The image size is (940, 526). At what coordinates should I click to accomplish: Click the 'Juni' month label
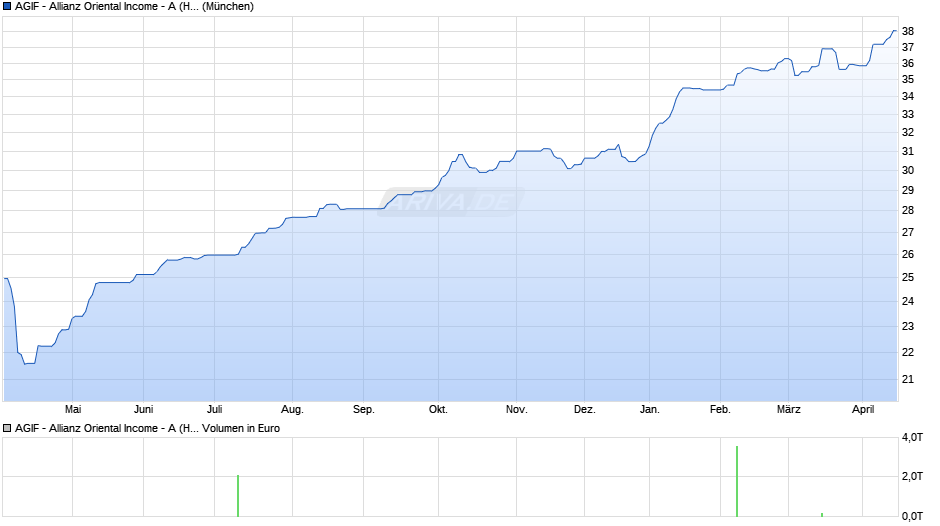pos(144,409)
